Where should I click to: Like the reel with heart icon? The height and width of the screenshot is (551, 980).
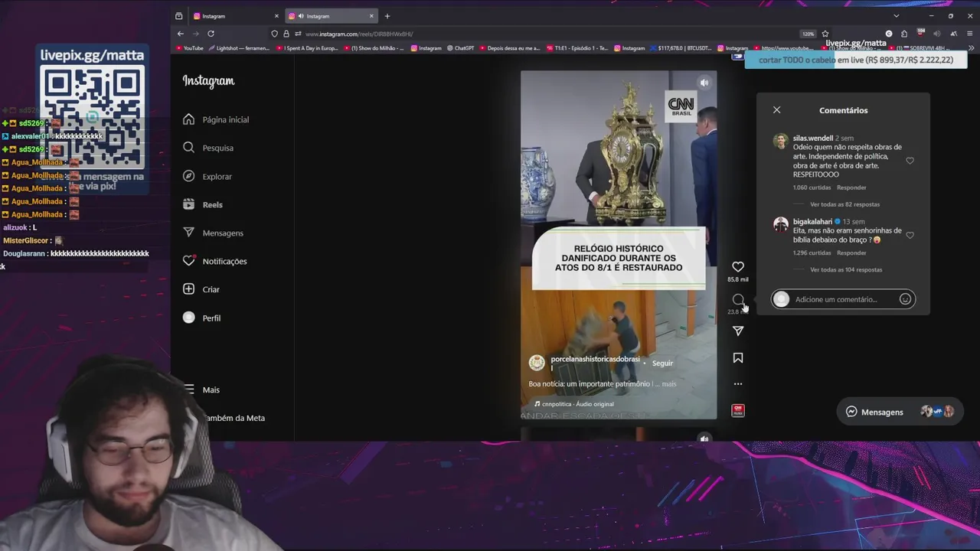pos(738,266)
